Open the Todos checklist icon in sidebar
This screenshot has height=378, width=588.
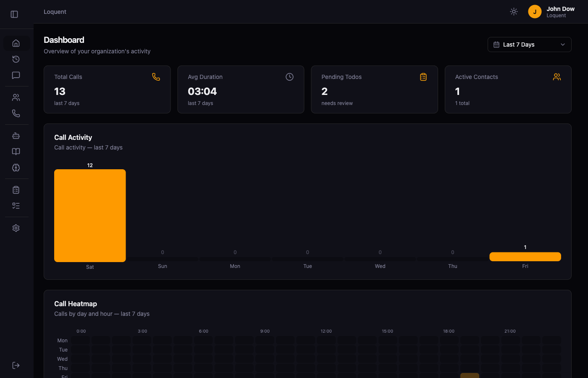pos(16,205)
